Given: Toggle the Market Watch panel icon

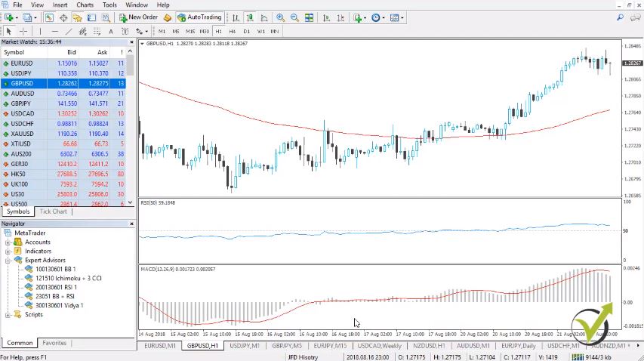Looking at the screenshot, I should (49, 17).
